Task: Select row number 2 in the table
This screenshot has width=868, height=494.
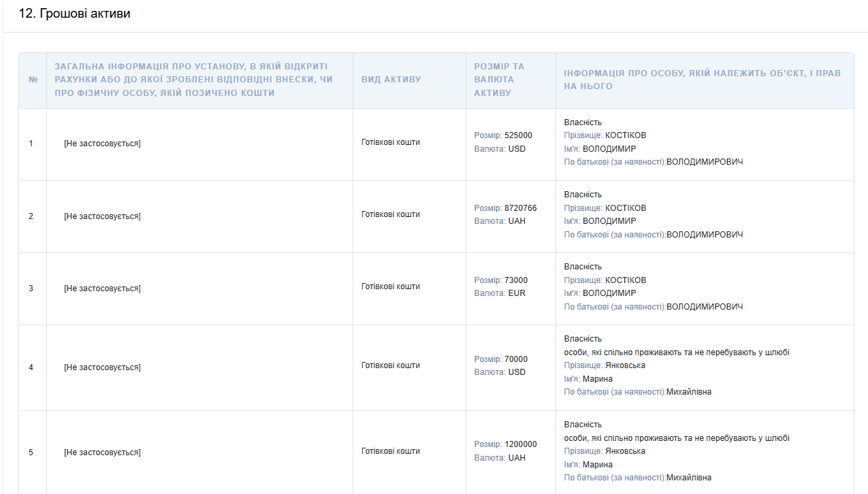Action: pos(31,216)
